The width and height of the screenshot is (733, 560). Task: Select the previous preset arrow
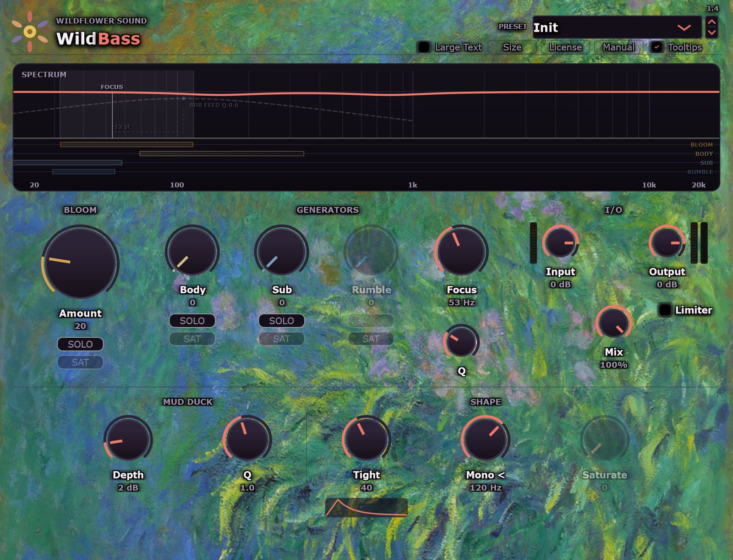point(711,22)
